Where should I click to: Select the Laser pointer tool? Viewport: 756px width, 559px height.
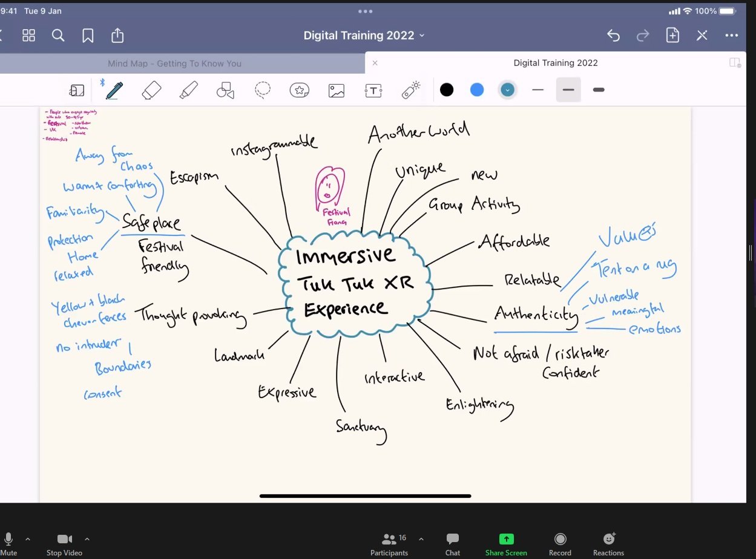tap(412, 90)
